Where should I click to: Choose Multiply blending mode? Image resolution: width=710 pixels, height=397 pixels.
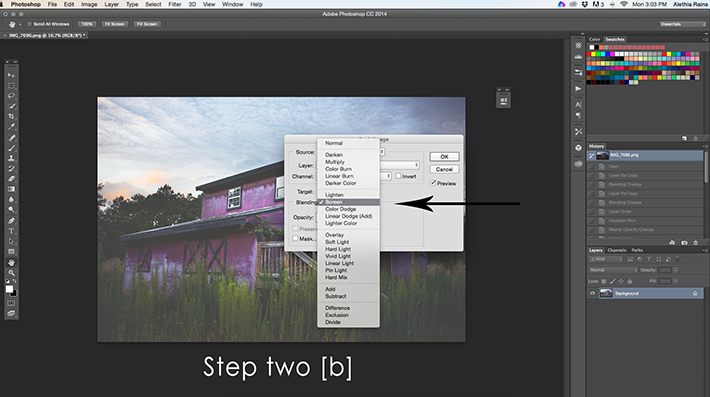point(335,162)
